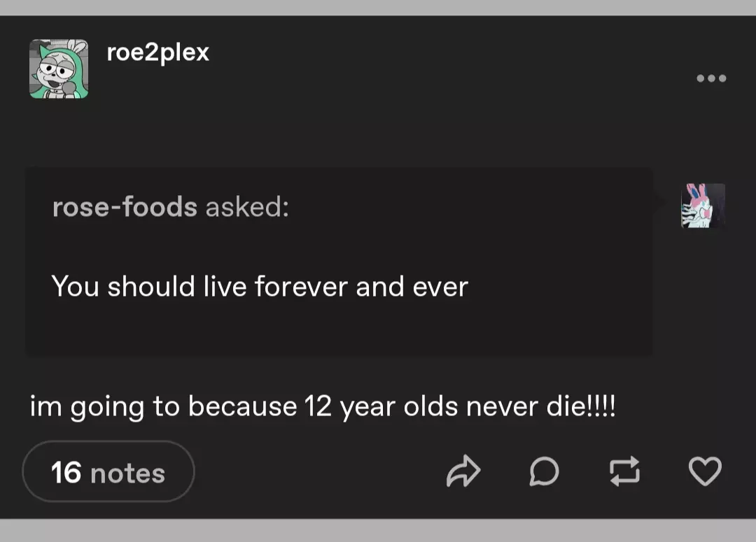Open the 16 notes button

pos(108,472)
